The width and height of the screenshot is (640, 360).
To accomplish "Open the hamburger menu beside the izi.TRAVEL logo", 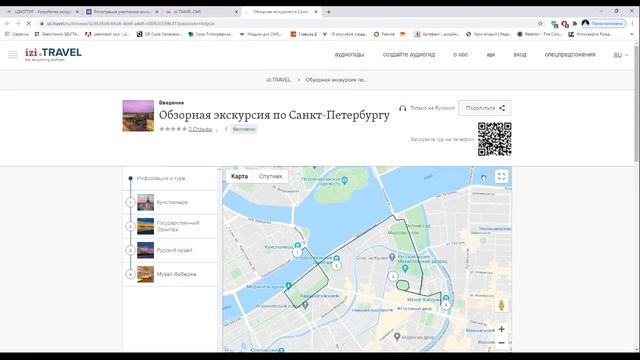I will tap(13, 54).
